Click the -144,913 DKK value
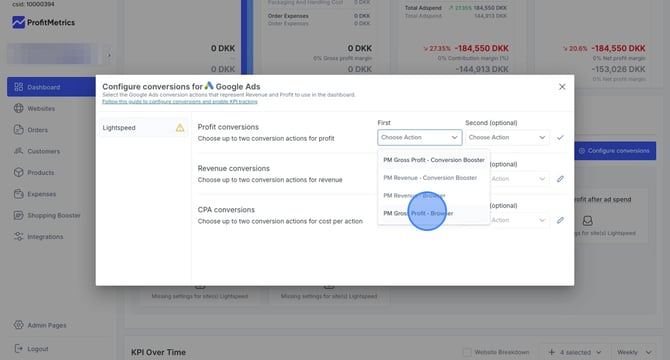 point(482,69)
